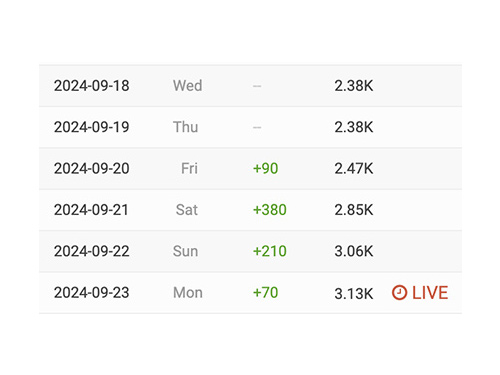
Task: Click the red LIVE label
Action: click(430, 293)
